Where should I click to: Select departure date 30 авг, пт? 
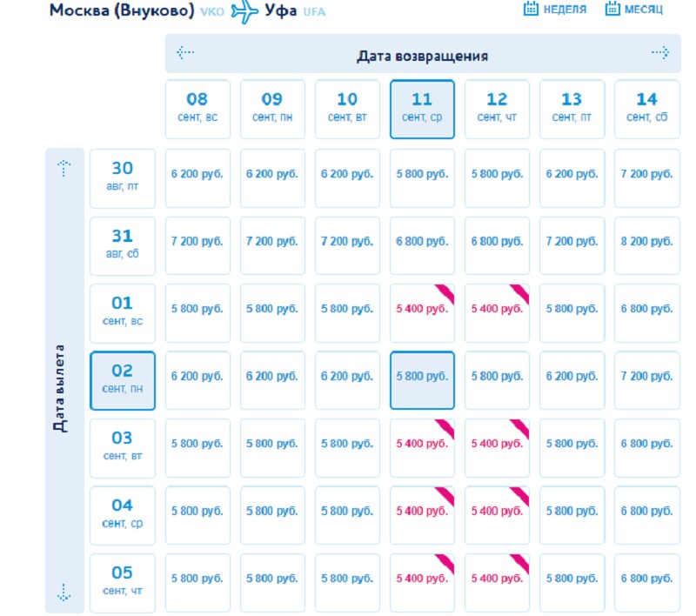pyautogui.click(x=123, y=177)
